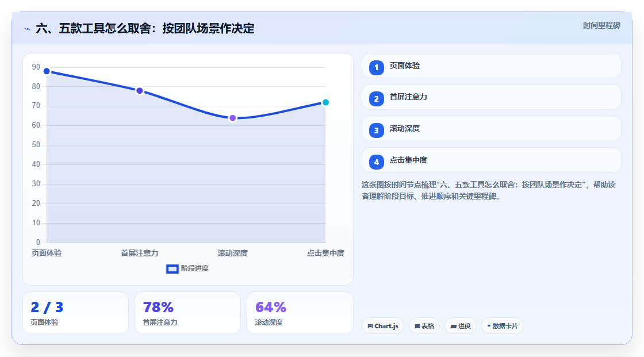This screenshot has height=357, width=644.
Task: Click the number 4 badge for 点击集中度
Action: pyautogui.click(x=376, y=162)
